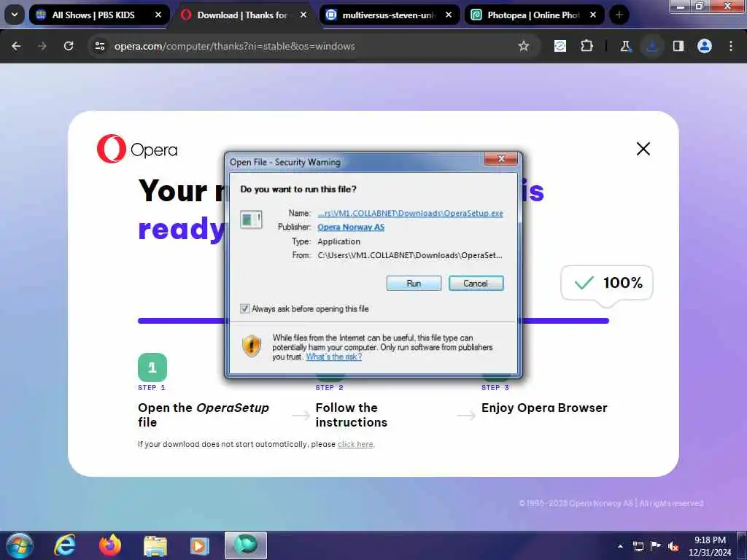Viewport: 747px width, 560px height.
Task: Click the 'click here' download link
Action: 355,444
